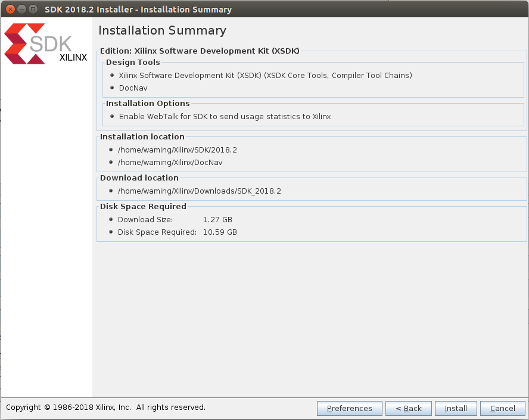
Task: Click the /home/waming/Xilinx/Downloads/SDK_2018.2 download path
Action: point(200,191)
